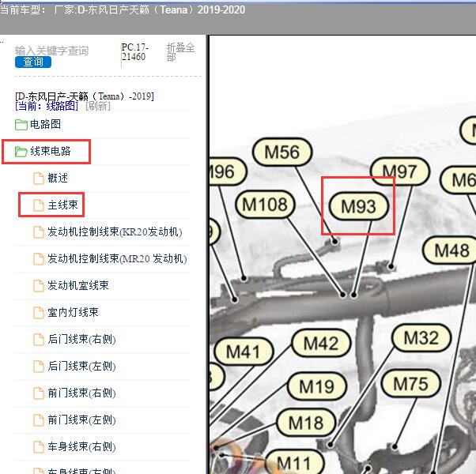
Task: Select the M56 connector label
Action: (x=282, y=152)
